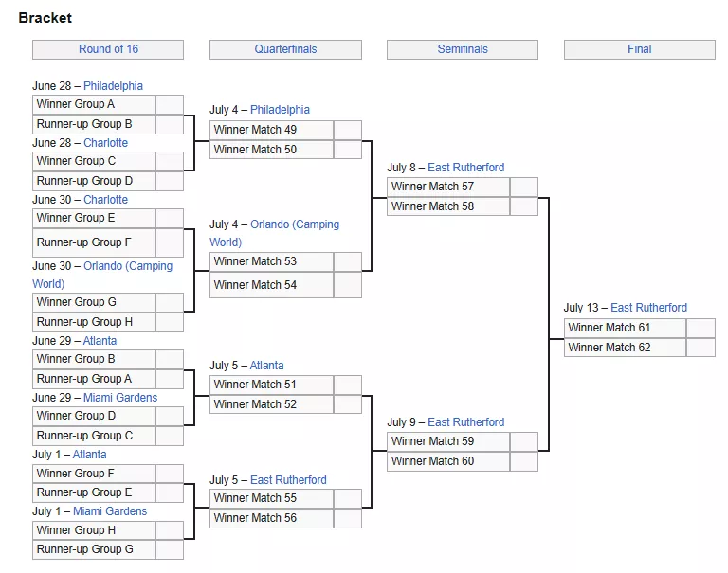The width and height of the screenshot is (728, 573).
Task: Open Miami Gardens link for June 29
Action: 120,398
